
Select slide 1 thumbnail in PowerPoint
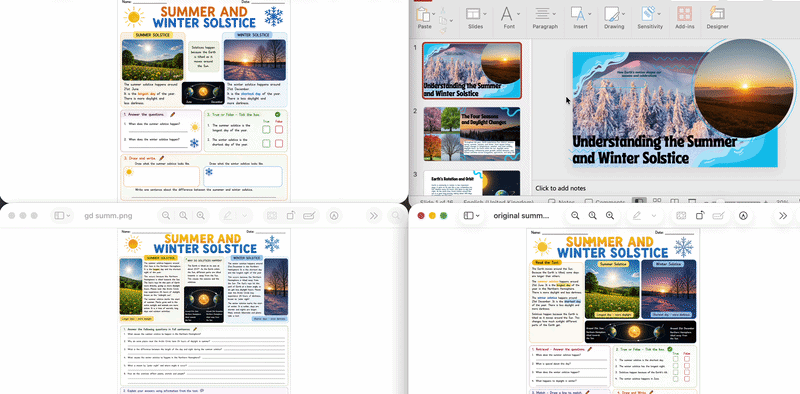[x=472, y=70]
